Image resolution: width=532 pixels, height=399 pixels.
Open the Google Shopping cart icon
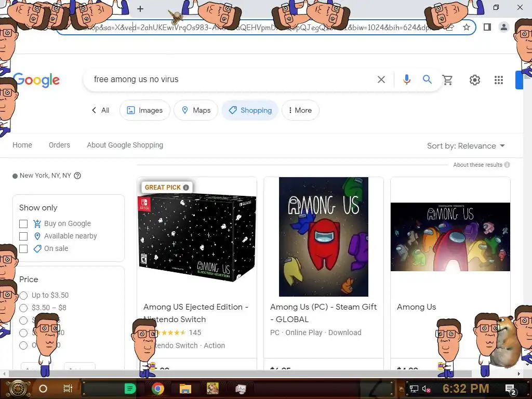(x=447, y=79)
